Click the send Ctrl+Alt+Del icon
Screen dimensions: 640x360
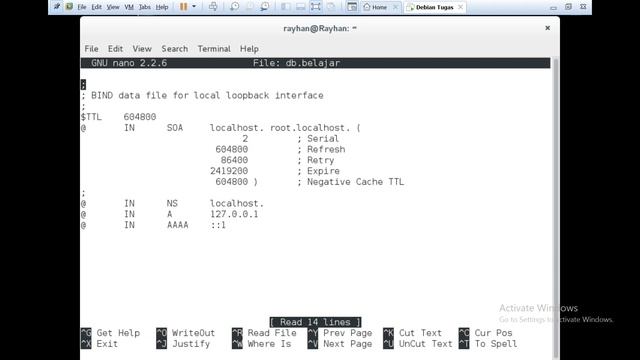[213, 7]
